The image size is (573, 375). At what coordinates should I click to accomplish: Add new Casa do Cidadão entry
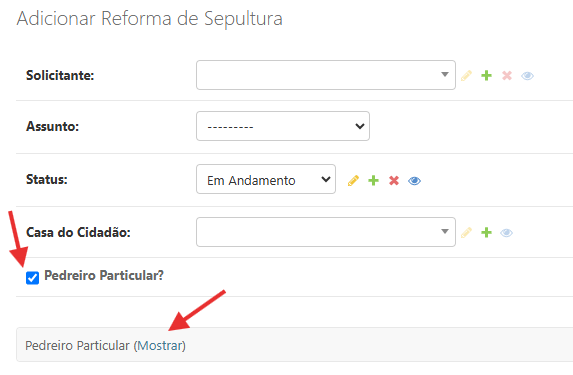tap(486, 232)
